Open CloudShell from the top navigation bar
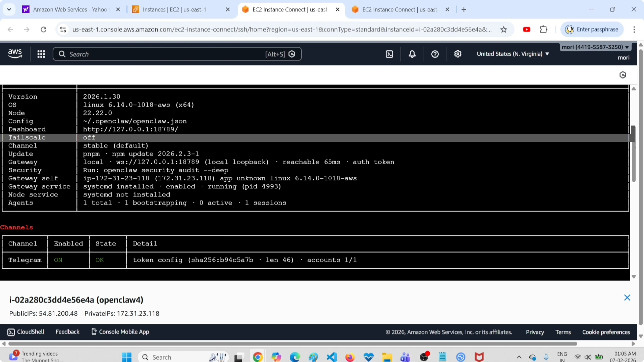 [x=389, y=54]
